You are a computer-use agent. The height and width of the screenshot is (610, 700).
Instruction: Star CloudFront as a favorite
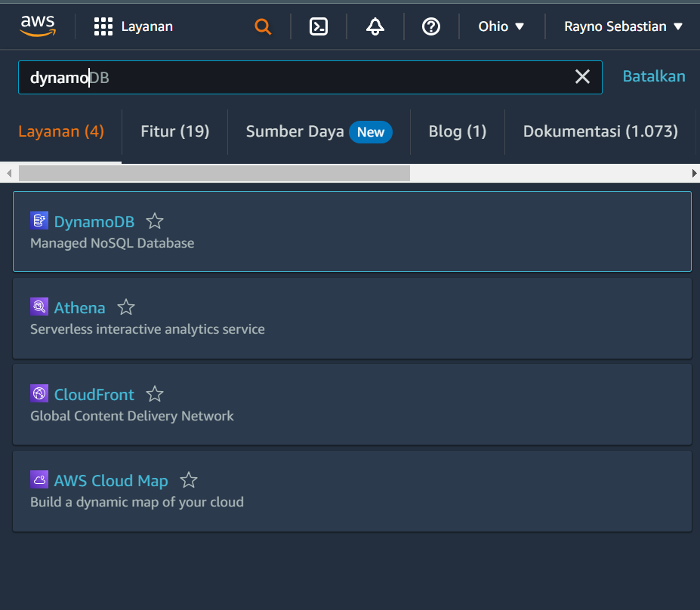(x=154, y=393)
